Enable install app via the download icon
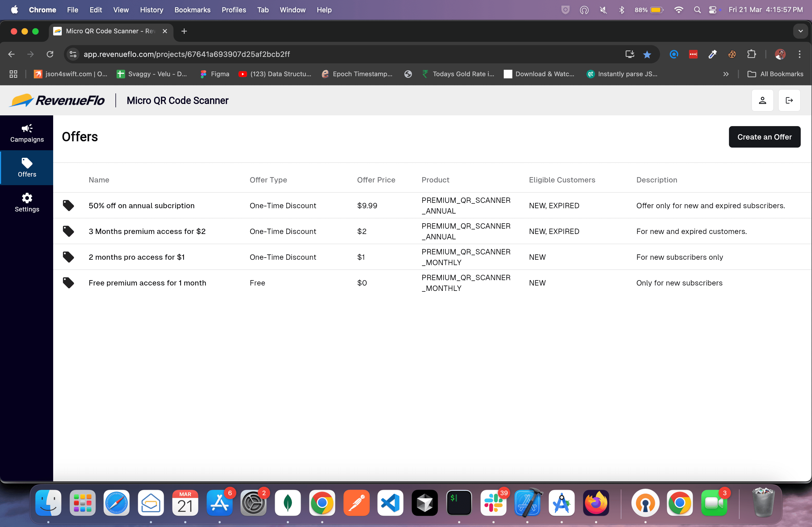 click(629, 54)
